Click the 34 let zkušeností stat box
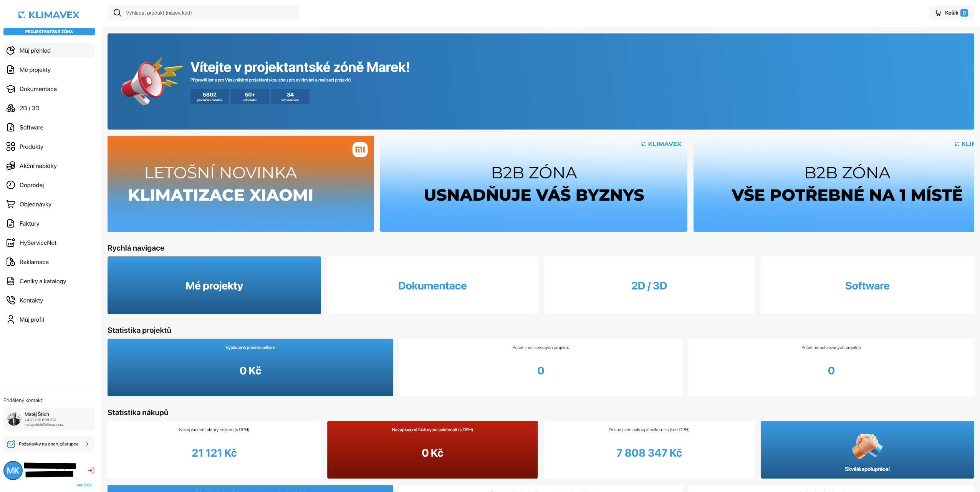This screenshot has width=980, height=492. pyautogui.click(x=290, y=96)
